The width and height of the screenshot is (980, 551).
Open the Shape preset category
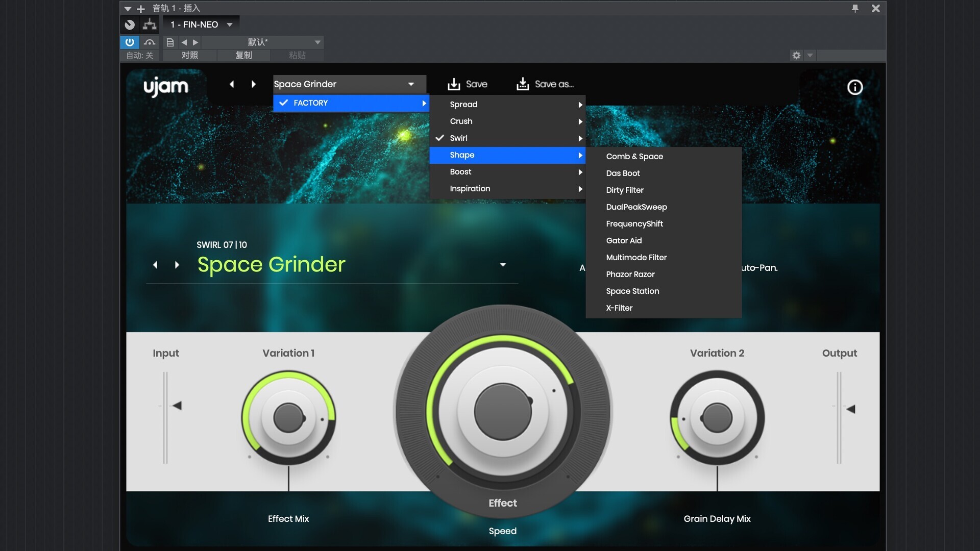click(507, 155)
